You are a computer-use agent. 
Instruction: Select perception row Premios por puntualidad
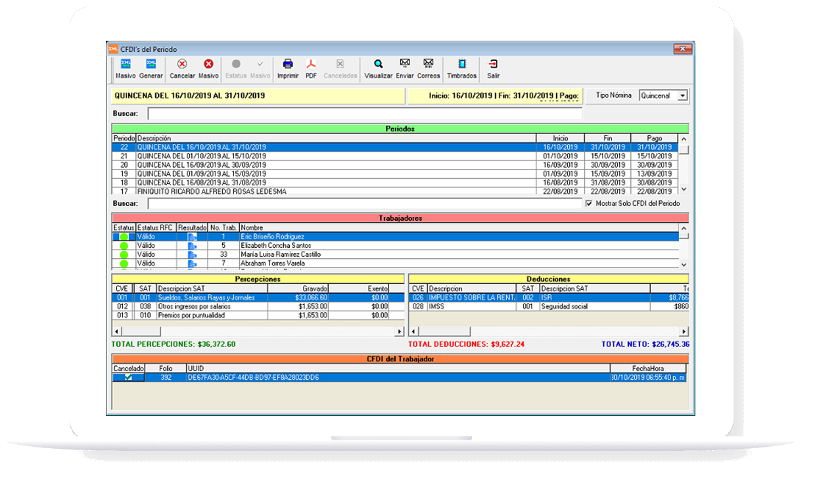click(x=258, y=315)
